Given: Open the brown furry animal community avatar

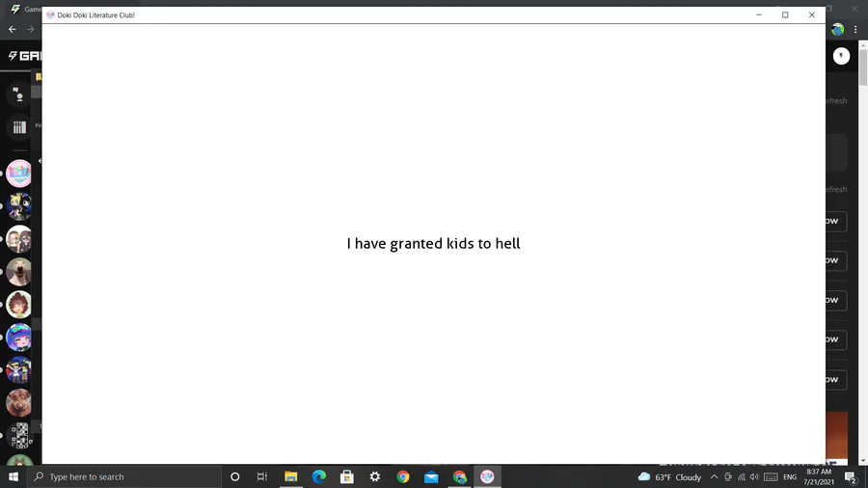Looking at the screenshot, I should point(19,403).
